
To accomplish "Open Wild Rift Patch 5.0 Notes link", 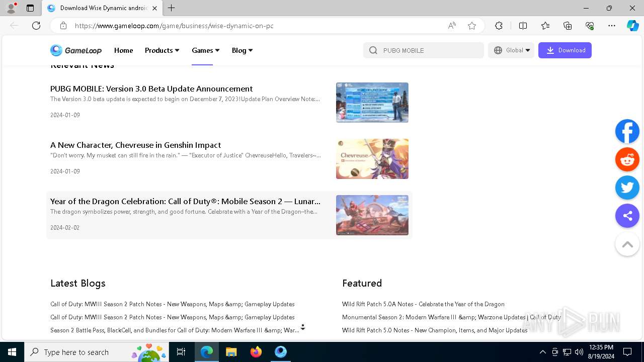I will coord(435,330).
